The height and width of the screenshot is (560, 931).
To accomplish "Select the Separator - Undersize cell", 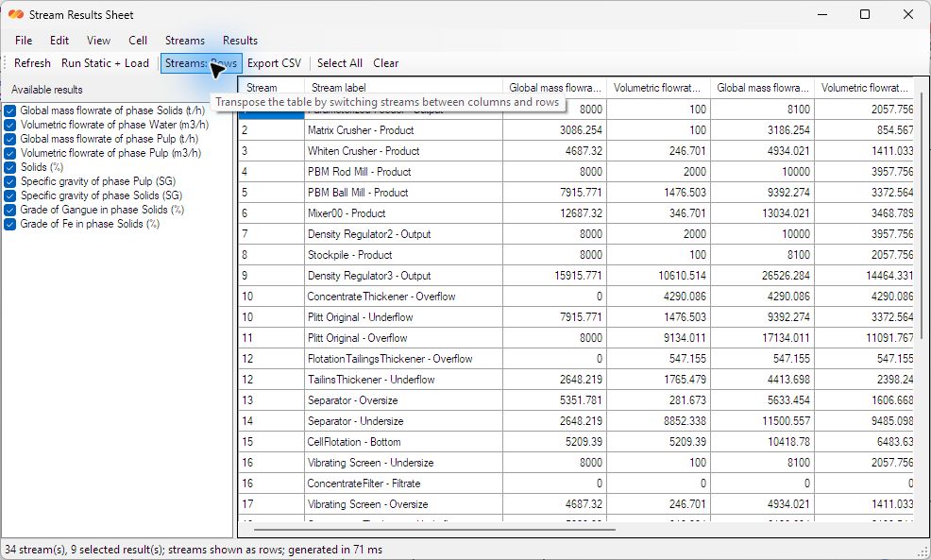I will coord(403,421).
